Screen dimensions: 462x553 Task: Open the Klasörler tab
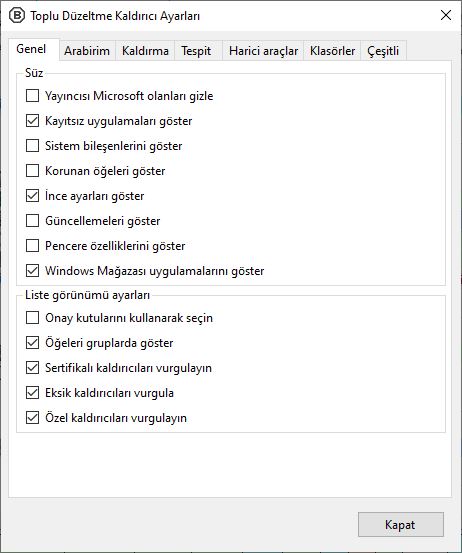[332, 51]
